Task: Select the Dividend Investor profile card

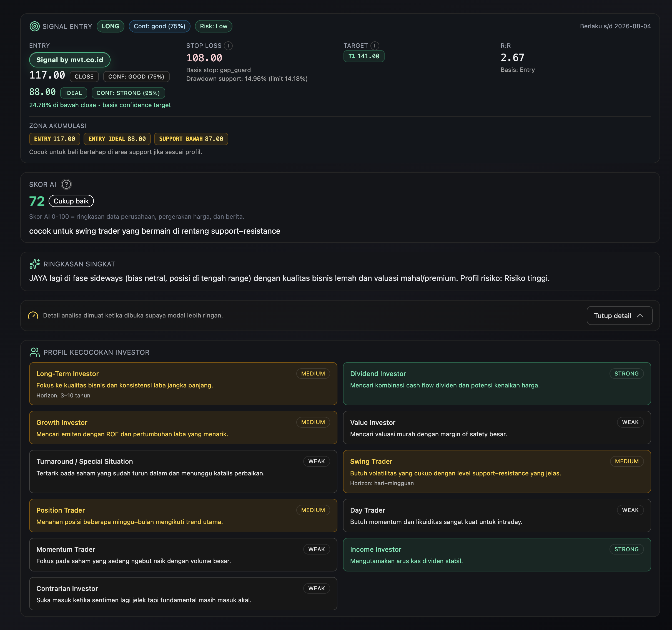Action: tap(497, 383)
